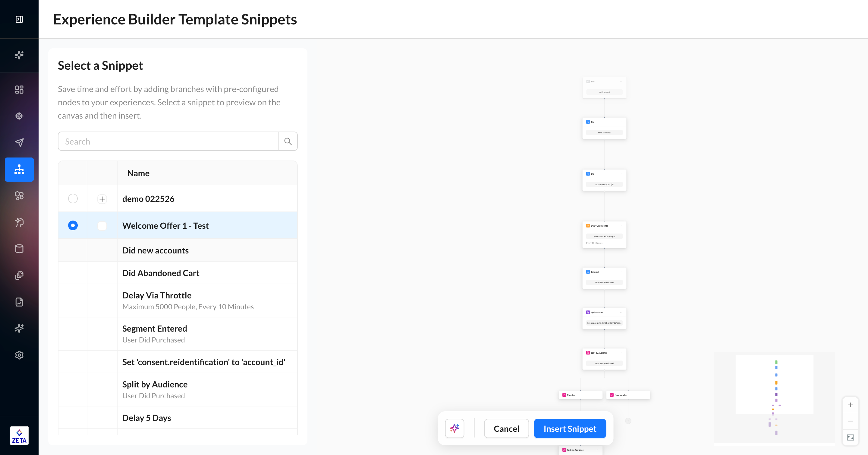Select the Welcome Offer 1 - Test radio button

(73, 225)
